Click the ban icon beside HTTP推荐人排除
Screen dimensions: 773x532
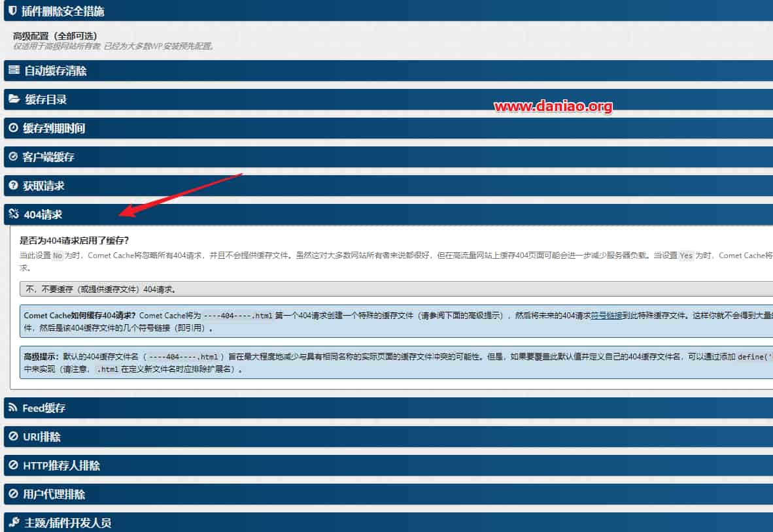(13, 465)
